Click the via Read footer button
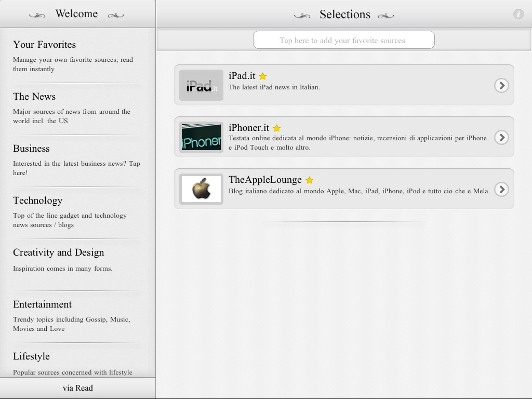 [x=78, y=388]
